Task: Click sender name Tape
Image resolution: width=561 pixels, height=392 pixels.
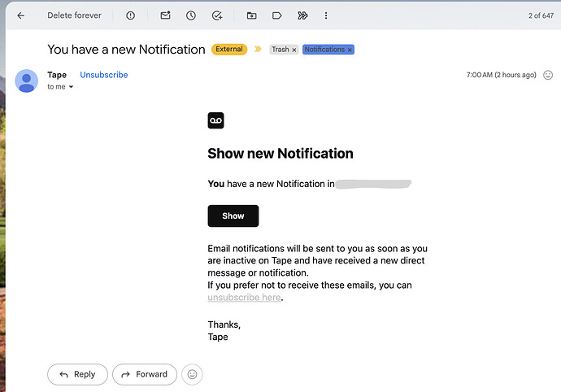Action: pyautogui.click(x=57, y=75)
